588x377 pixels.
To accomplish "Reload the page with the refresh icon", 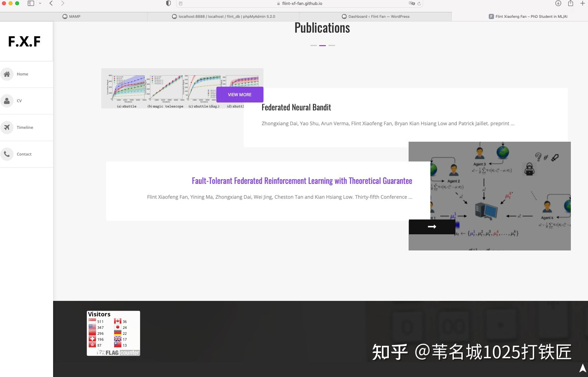I will coord(419,3).
